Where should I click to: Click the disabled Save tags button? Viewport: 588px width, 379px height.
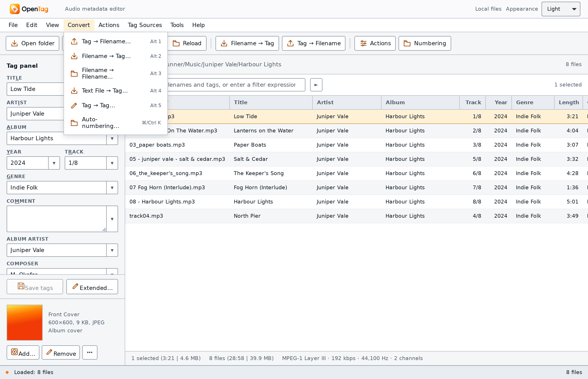(35, 286)
